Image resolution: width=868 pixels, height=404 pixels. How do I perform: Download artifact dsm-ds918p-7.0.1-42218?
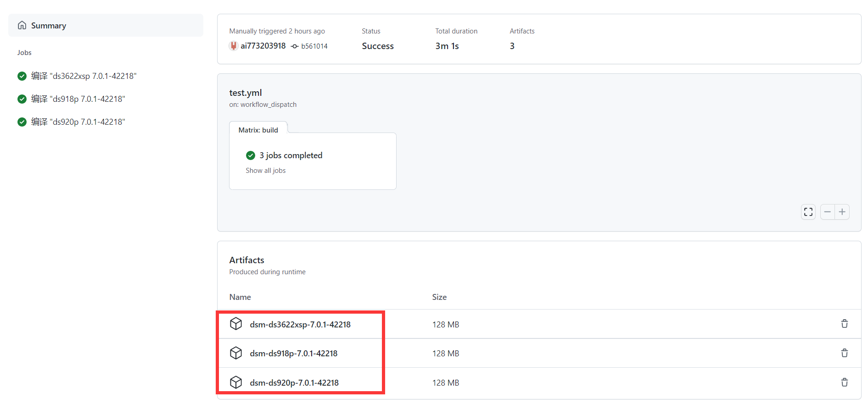294,354
